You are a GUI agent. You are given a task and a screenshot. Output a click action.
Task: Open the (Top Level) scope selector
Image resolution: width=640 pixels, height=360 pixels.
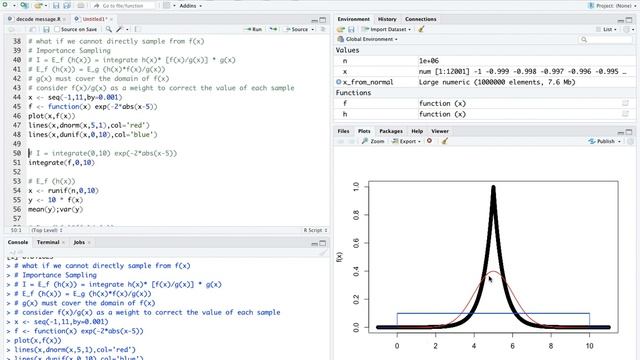click(x=47, y=230)
